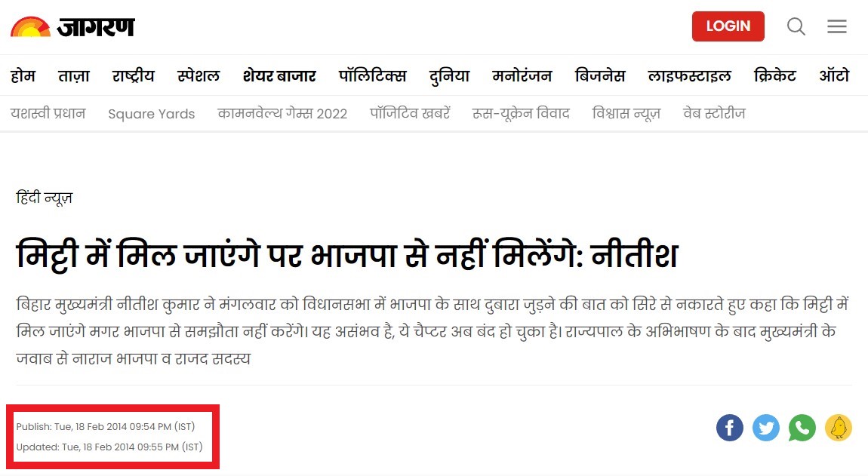Open the search magnifier icon

[x=796, y=26]
